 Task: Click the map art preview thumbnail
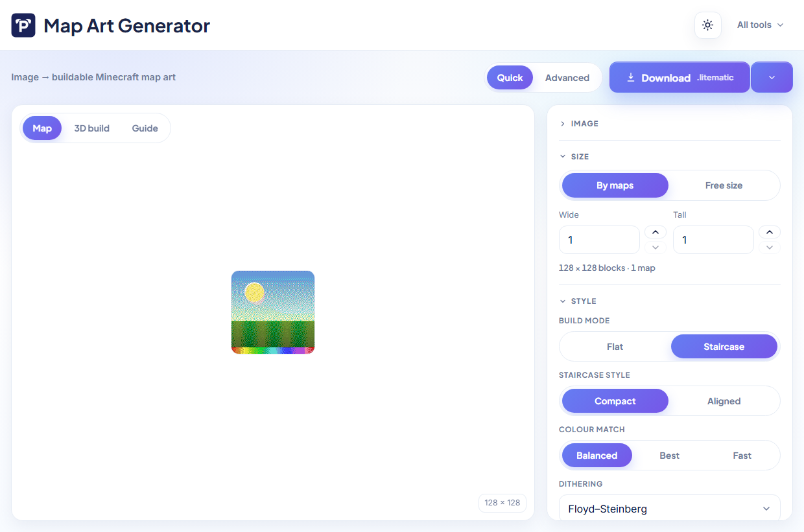tap(273, 312)
